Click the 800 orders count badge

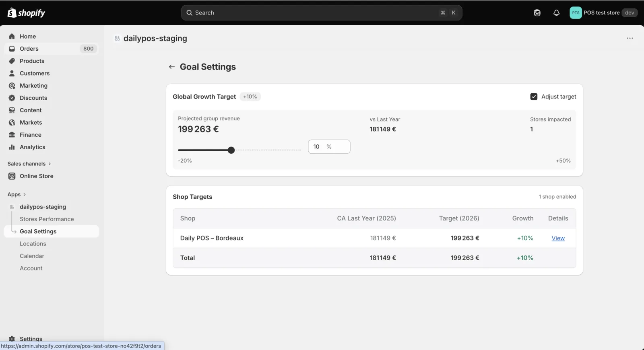89,49
